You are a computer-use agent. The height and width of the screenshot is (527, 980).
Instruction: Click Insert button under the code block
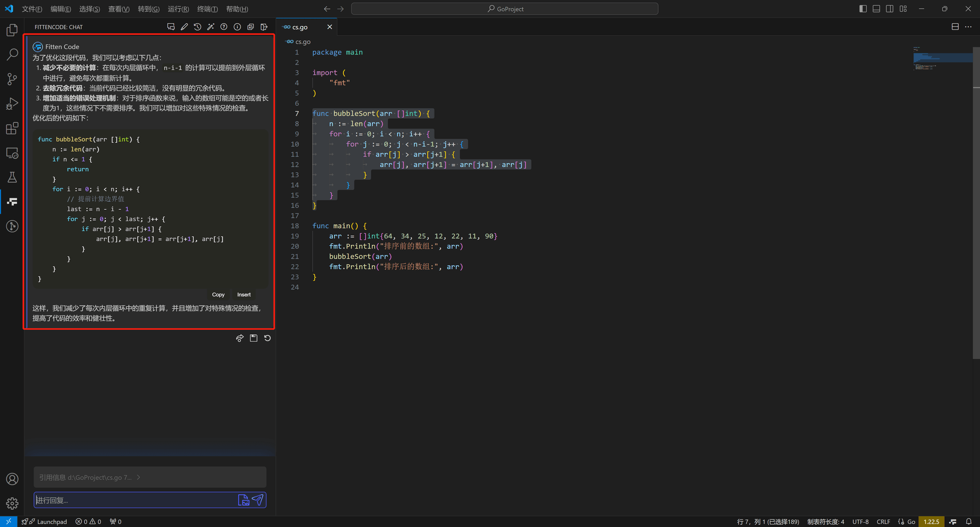[x=244, y=295]
